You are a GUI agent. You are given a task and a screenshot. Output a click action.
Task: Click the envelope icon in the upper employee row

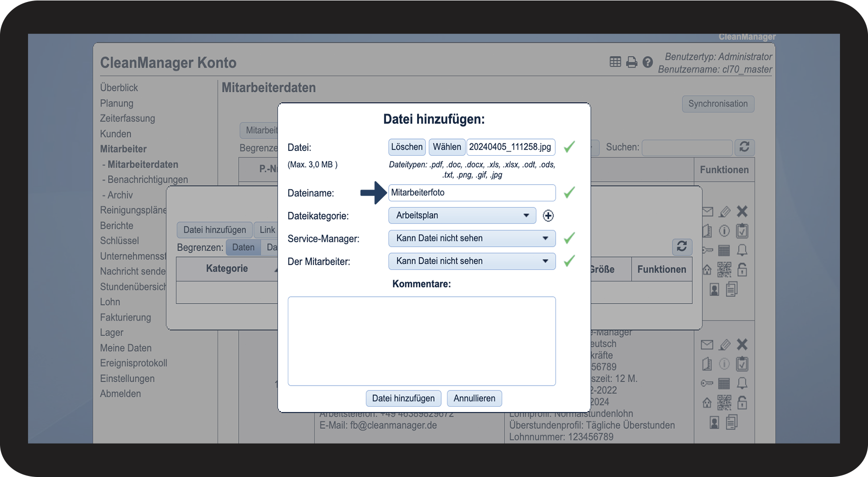pos(707,212)
